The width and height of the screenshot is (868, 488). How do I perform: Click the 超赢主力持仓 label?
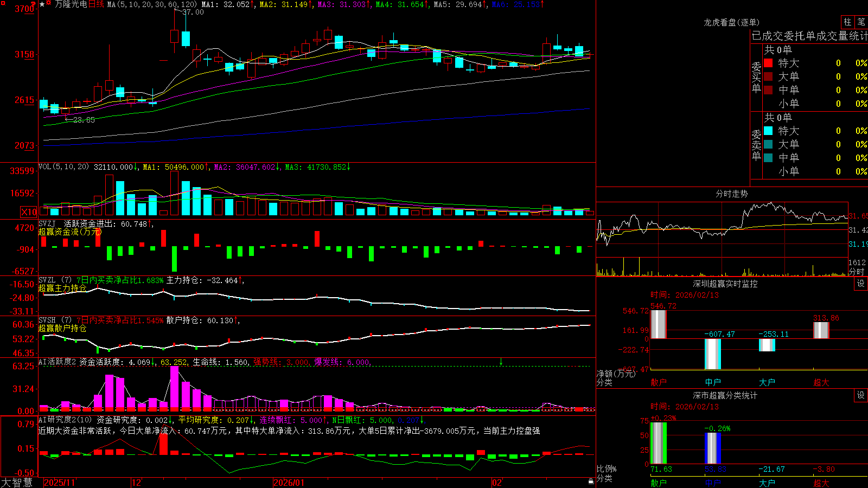[62, 288]
